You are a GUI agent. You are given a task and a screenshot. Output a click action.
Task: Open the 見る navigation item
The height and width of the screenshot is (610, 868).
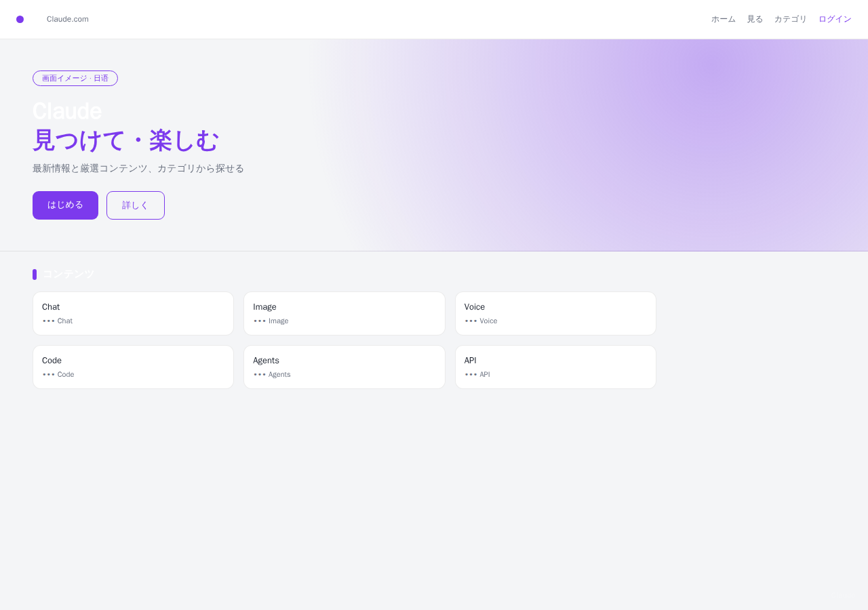coord(755,19)
